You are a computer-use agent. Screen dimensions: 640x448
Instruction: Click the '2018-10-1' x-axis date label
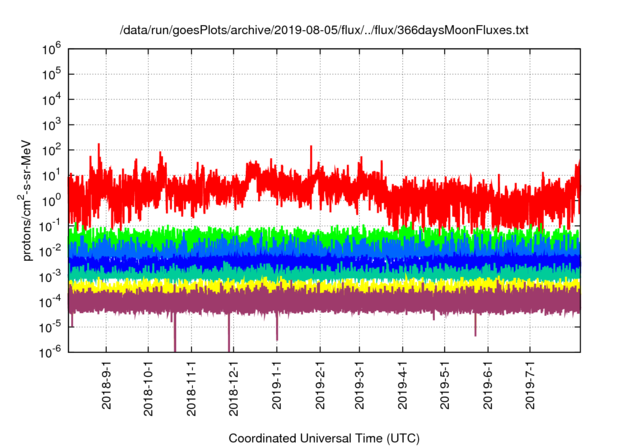[149, 388]
